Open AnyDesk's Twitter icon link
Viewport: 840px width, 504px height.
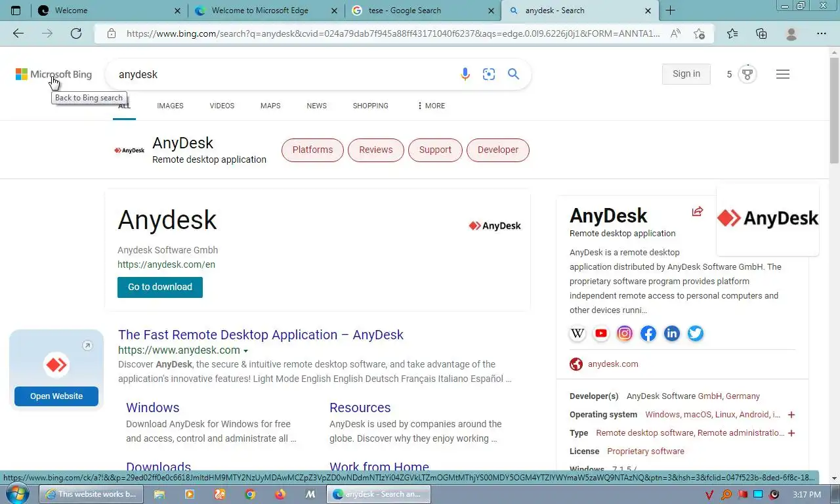click(696, 333)
